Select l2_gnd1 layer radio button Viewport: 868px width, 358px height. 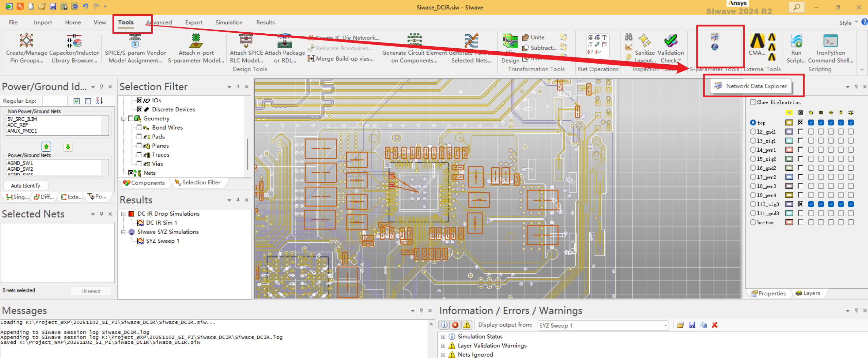click(753, 132)
